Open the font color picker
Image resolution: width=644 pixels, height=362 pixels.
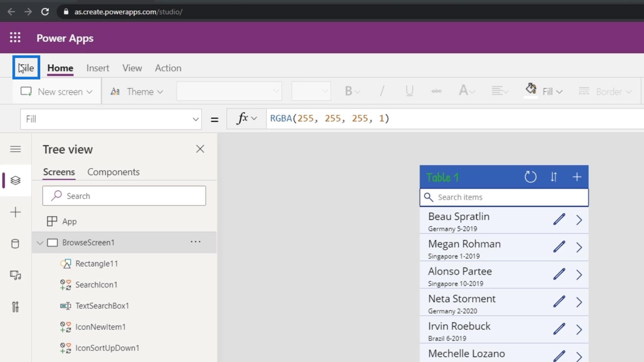467,91
